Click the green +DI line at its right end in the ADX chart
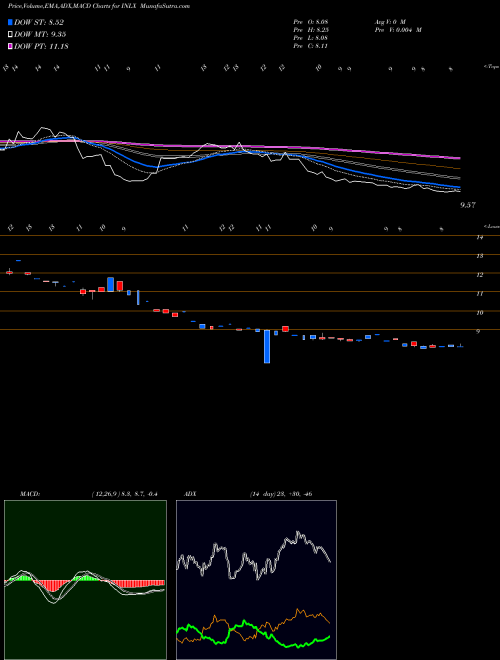This screenshot has width=500, height=660. click(x=328, y=637)
